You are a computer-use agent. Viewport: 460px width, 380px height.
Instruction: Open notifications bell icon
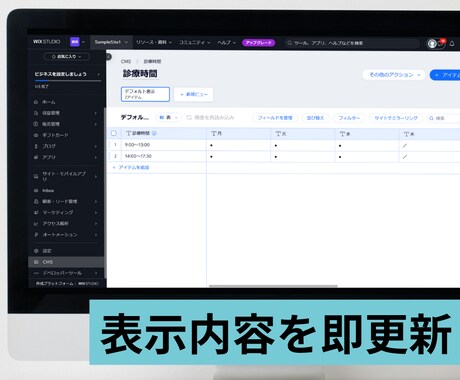click(452, 44)
